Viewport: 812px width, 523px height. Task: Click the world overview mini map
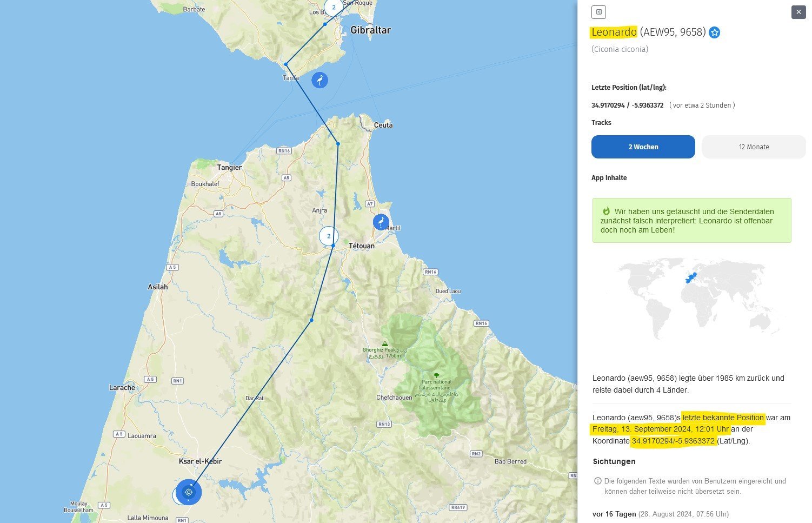(x=691, y=299)
